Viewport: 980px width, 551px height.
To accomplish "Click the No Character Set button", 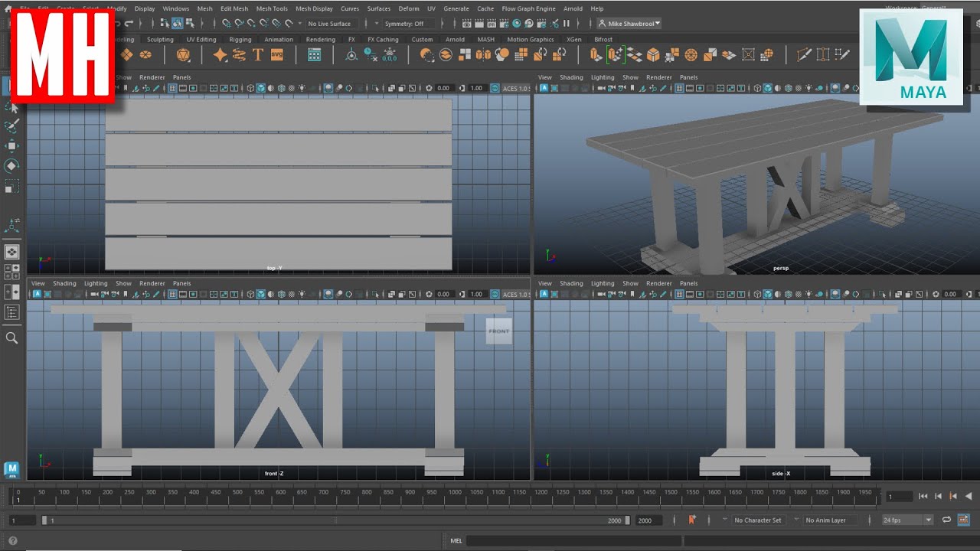I will click(757, 520).
